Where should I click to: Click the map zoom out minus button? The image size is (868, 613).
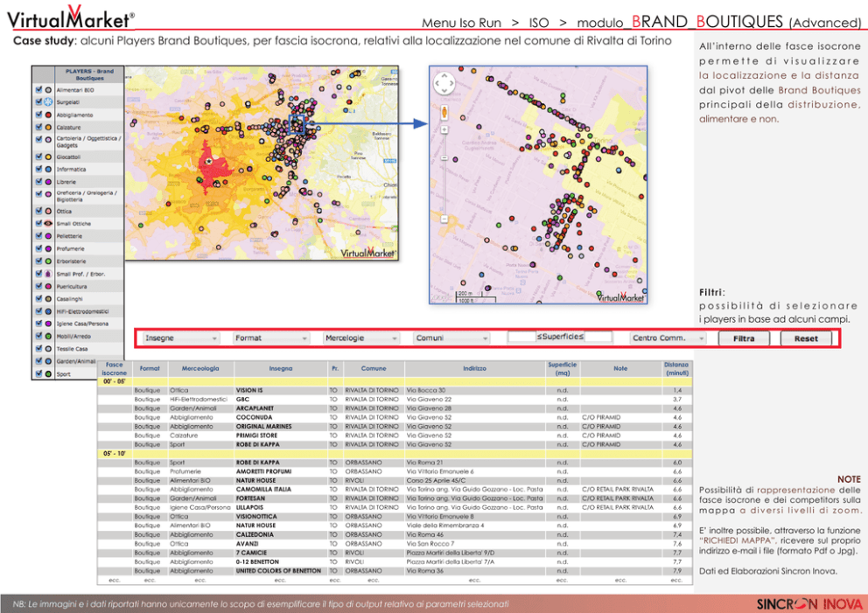click(445, 219)
